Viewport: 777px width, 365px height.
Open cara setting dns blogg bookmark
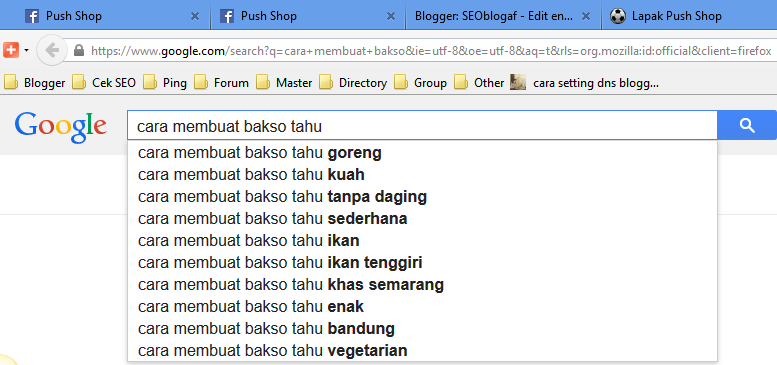click(x=584, y=83)
